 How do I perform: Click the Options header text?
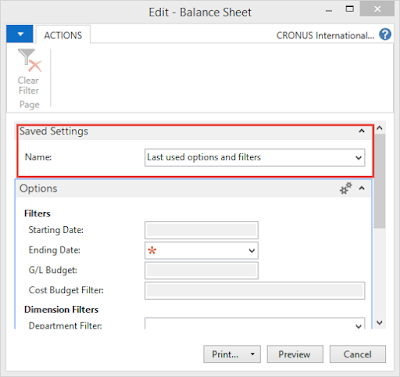[x=38, y=189]
